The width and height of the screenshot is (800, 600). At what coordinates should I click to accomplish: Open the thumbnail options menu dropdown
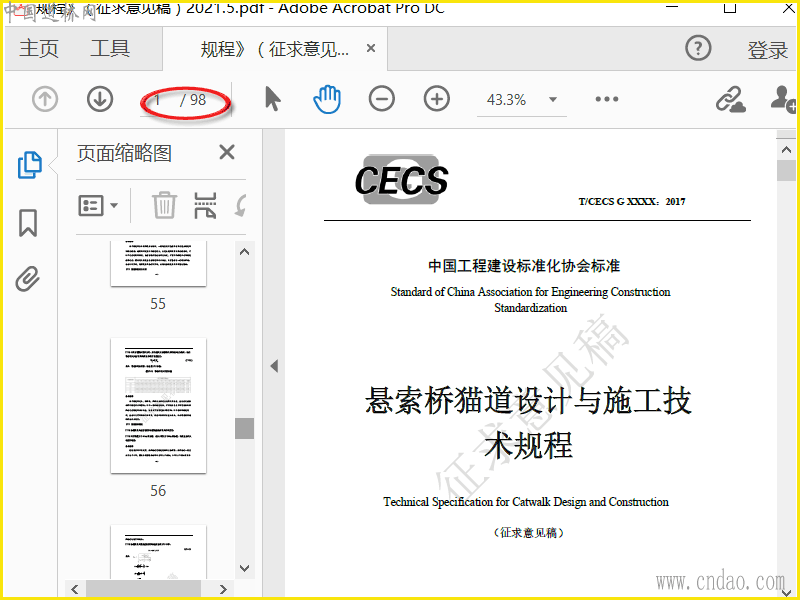pos(98,206)
